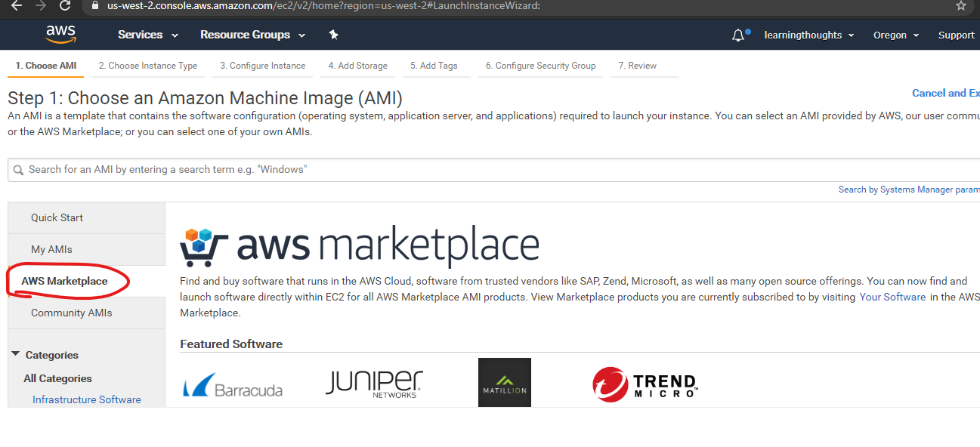Click the magnifier icon in the AMI search box
Viewport: 980px width, 447px height.
click(x=19, y=170)
